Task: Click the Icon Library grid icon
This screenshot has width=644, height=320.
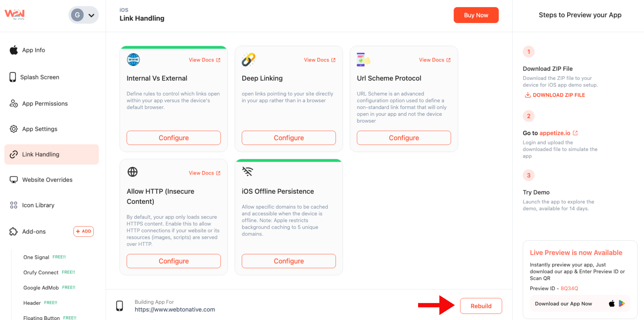Action: point(14,205)
